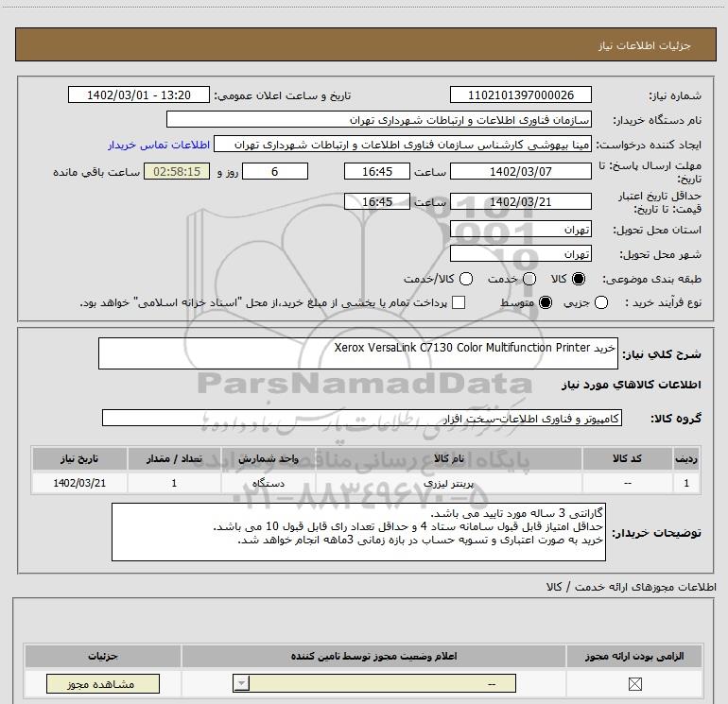Select the متوسط purchase type radio
This screenshot has width=728, height=704.
click(546, 302)
